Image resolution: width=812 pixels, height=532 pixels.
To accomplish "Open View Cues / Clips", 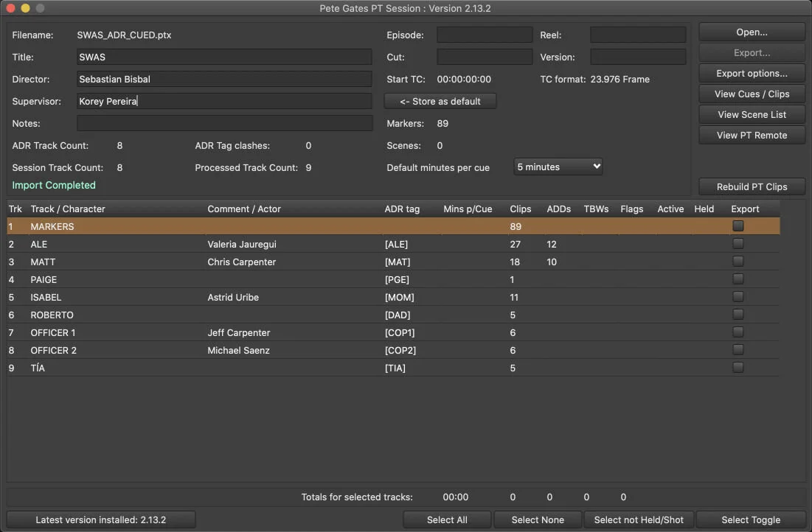I will click(752, 94).
